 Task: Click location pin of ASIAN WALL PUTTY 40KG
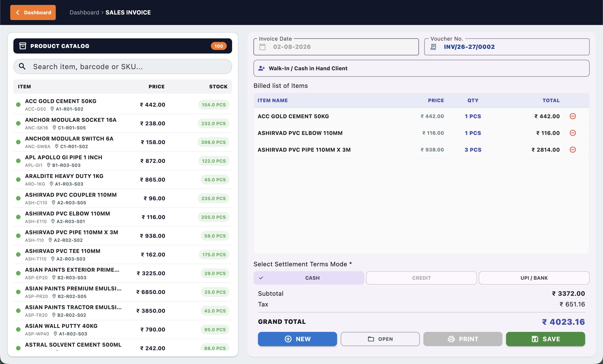click(55, 334)
